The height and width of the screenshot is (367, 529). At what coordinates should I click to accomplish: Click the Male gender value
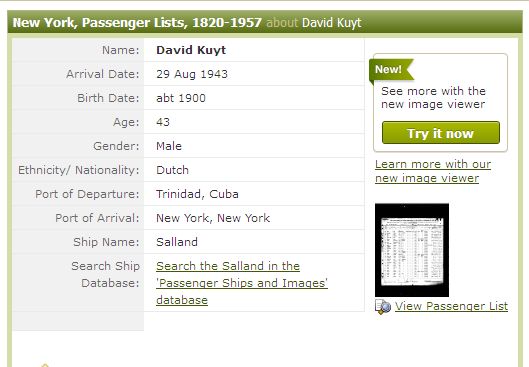(169, 146)
